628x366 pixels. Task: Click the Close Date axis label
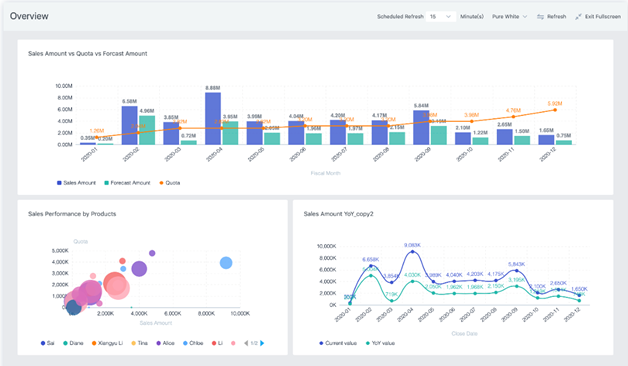click(x=465, y=333)
